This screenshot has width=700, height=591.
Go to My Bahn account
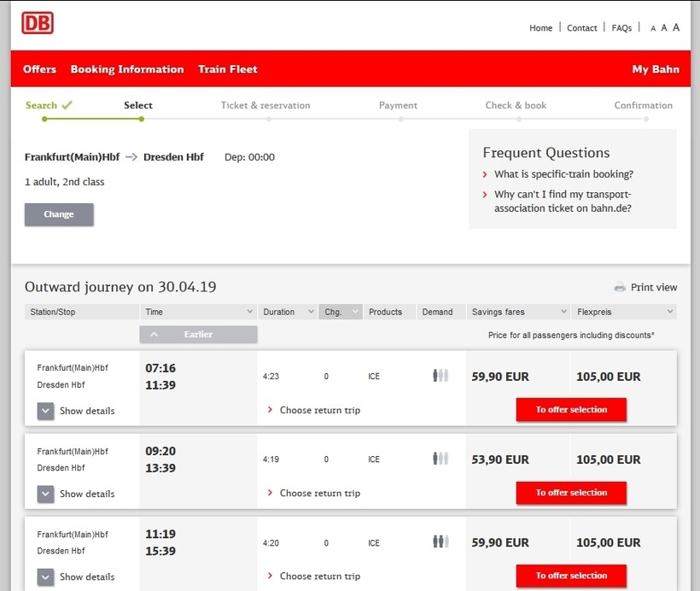click(x=656, y=69)
